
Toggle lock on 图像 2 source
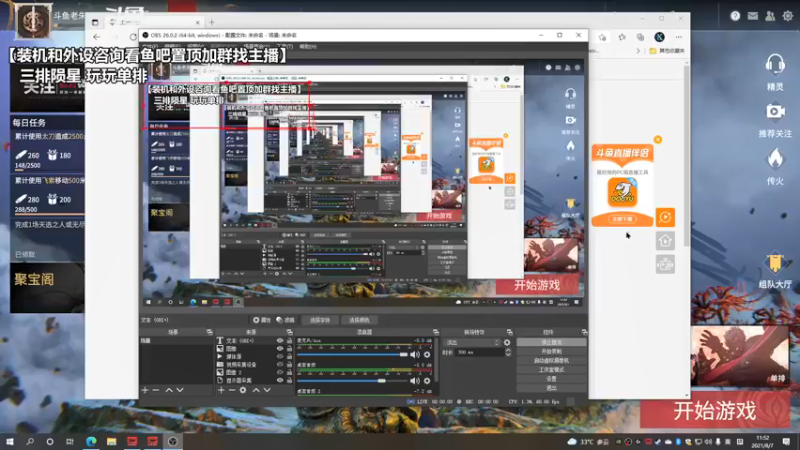pyautogui.click(x=289, y=372)
